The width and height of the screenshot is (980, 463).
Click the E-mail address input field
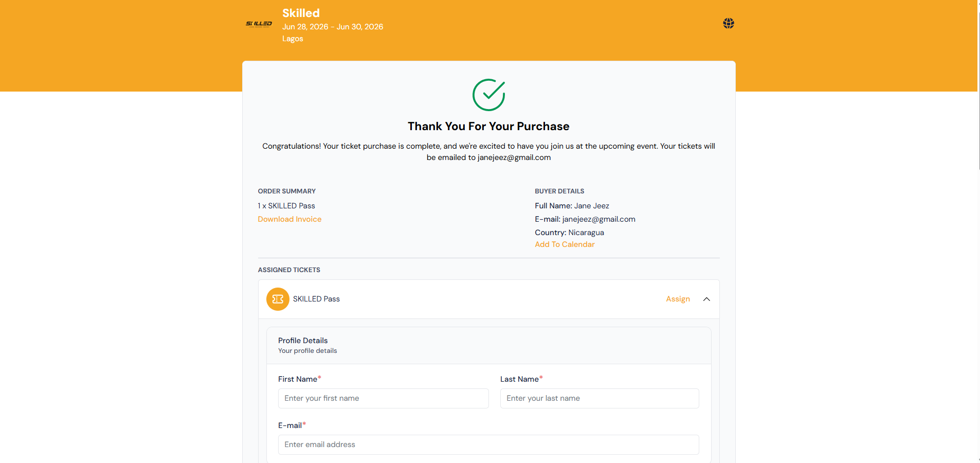(488, 444)
